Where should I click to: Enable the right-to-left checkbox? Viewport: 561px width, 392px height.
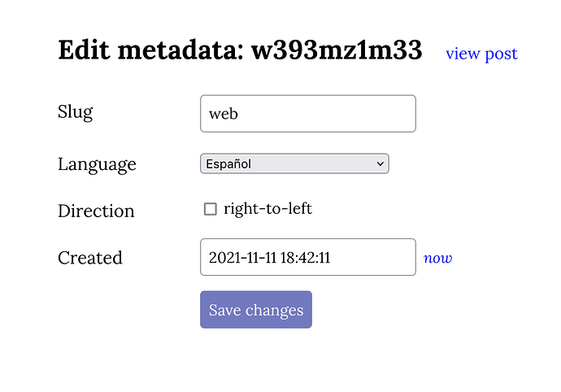point(211,209)
